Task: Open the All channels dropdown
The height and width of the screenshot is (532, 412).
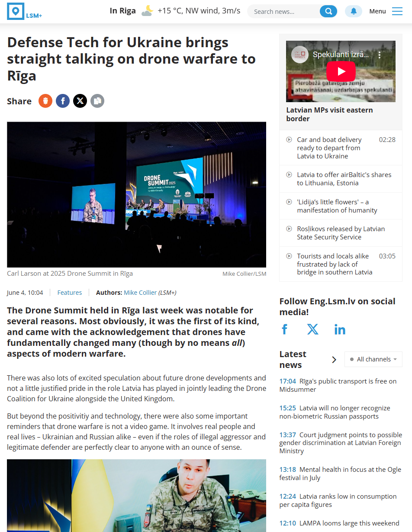Action: pyautogui.click(x=373, y=359)
